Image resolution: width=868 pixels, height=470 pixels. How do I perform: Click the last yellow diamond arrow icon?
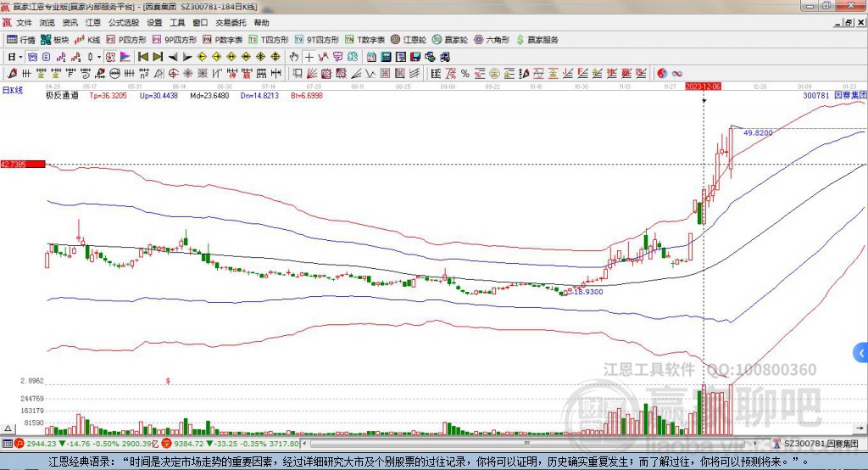coord(275,57)
